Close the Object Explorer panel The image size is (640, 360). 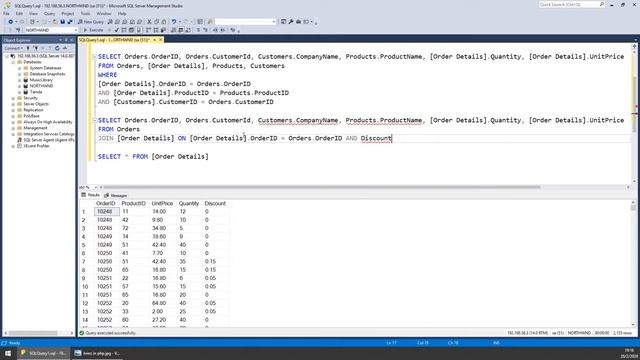[72, 40]
